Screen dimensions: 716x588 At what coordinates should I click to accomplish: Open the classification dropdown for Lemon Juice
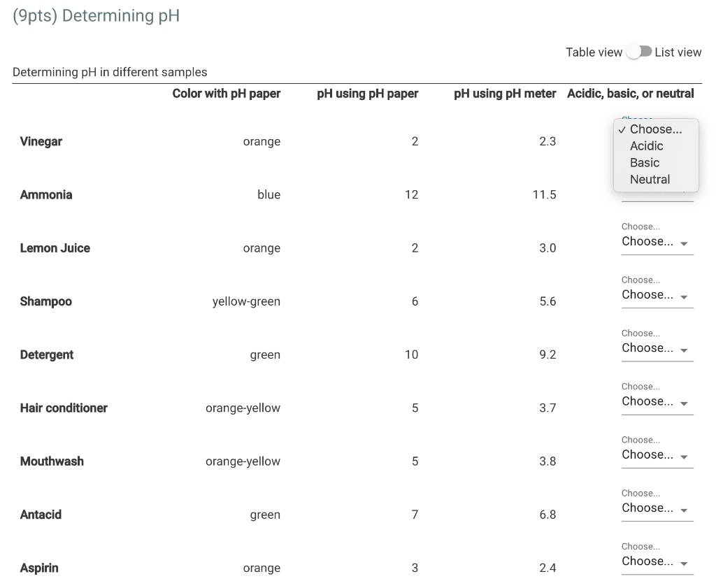tap(650, 241)
